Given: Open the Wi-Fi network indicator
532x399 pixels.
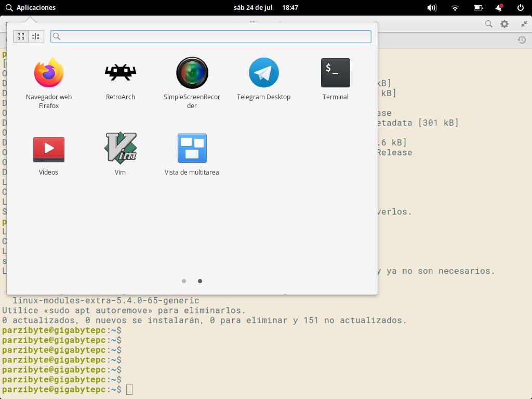Looking at the screenshot, I should coord(455,8).
